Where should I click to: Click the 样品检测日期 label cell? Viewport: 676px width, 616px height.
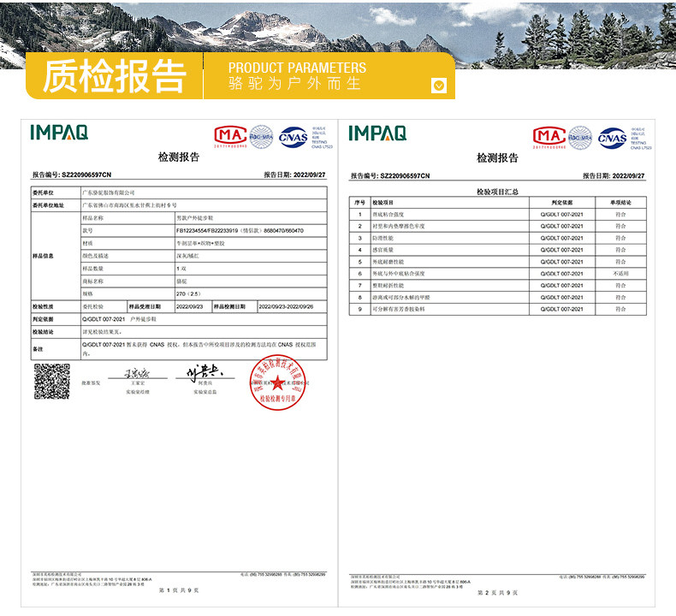point(235,306)
